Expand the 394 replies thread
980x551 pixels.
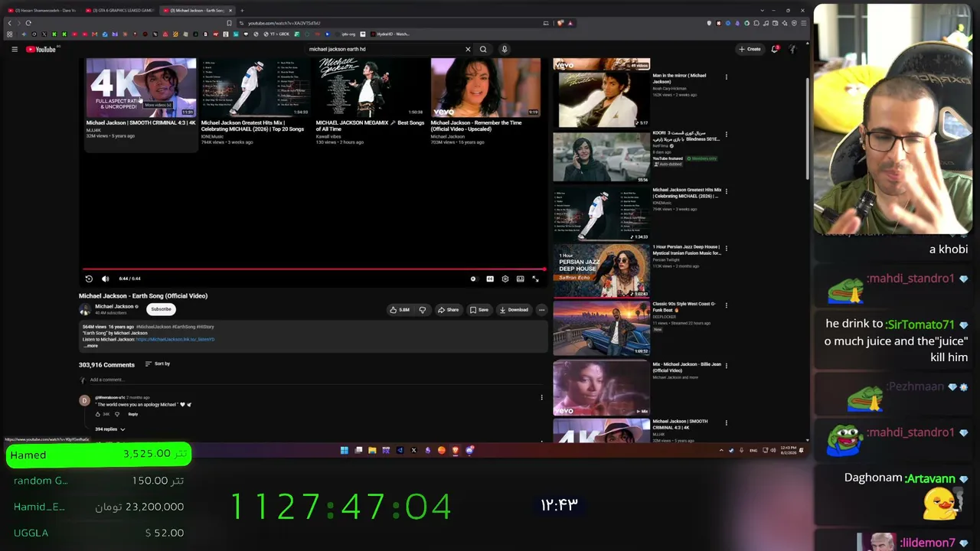pos(109,429)
